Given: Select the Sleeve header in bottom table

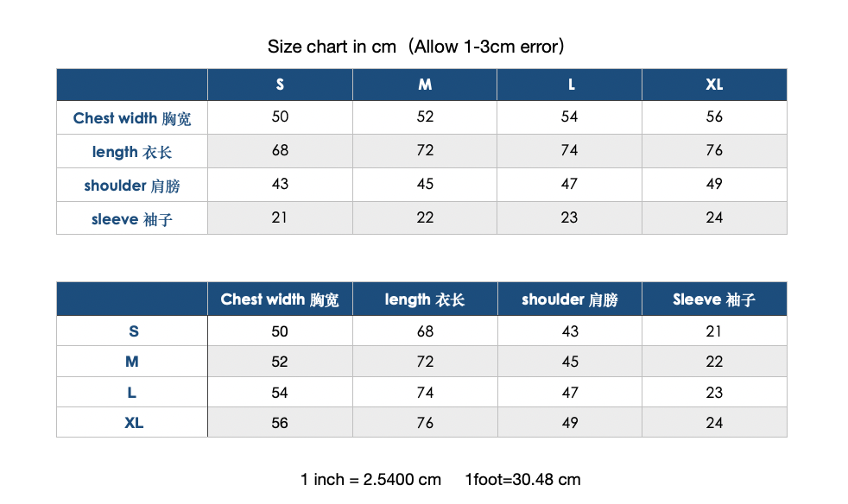Looking at the screenshot, I should tap(714, 299).
